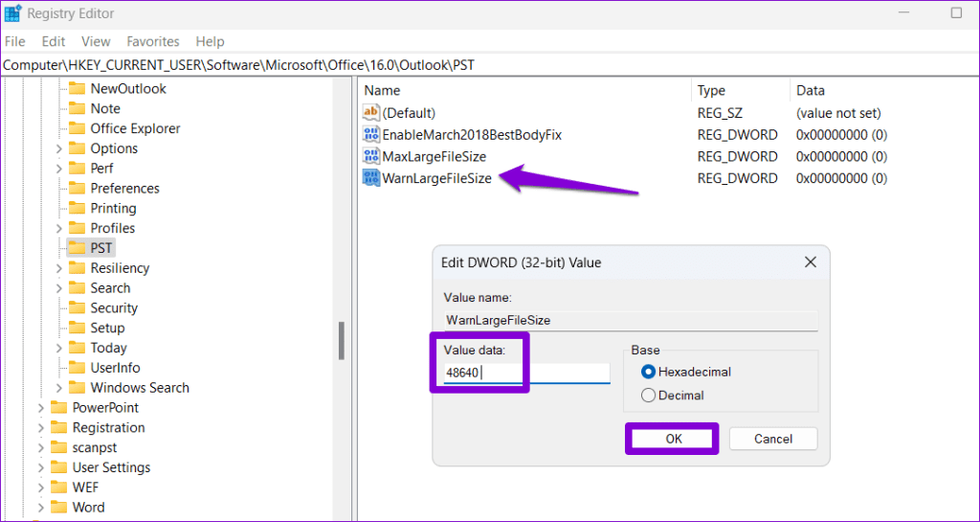This screenshot has width=980, height=522.
Task: Click the Today folder icon
Action: 77,349
